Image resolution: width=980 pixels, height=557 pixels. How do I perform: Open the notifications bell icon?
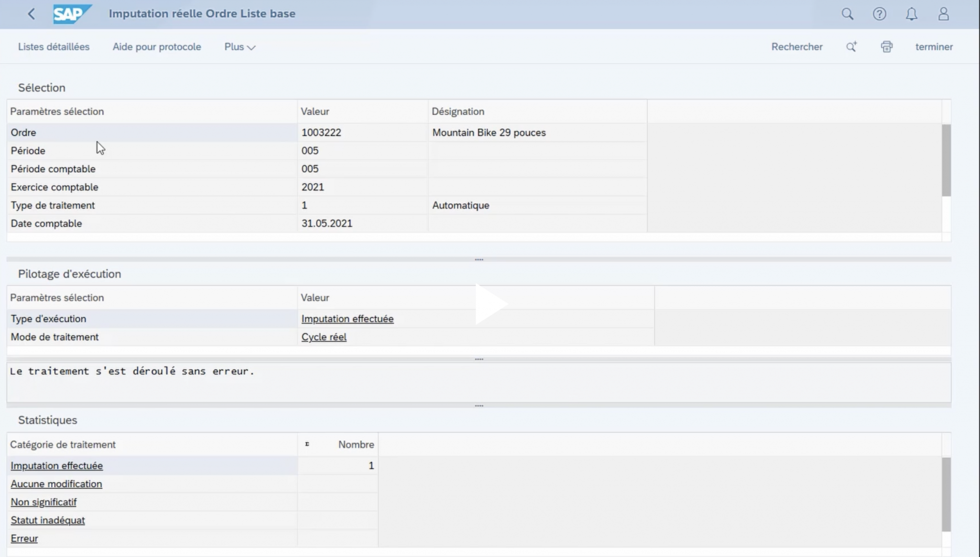pyautogui.click(x=911, y=14)
